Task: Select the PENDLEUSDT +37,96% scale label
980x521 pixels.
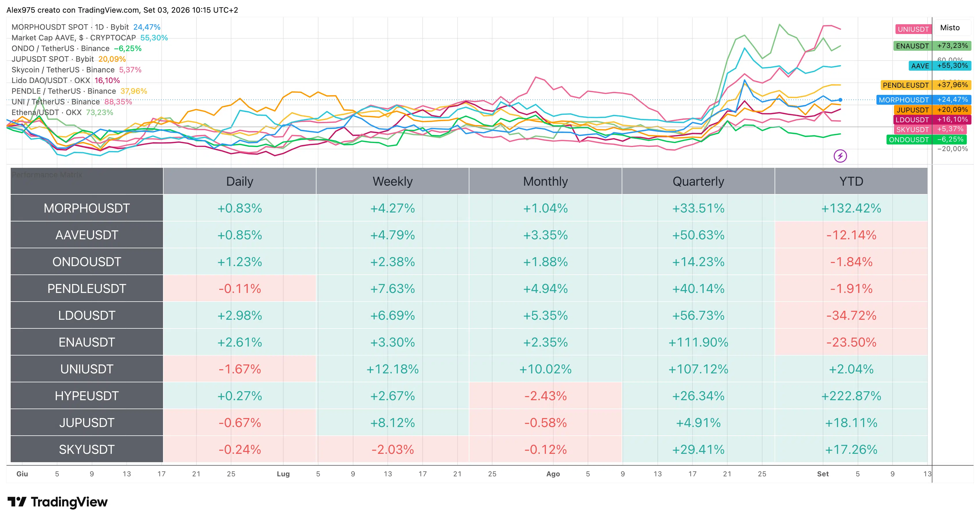Action: point(925,85)
